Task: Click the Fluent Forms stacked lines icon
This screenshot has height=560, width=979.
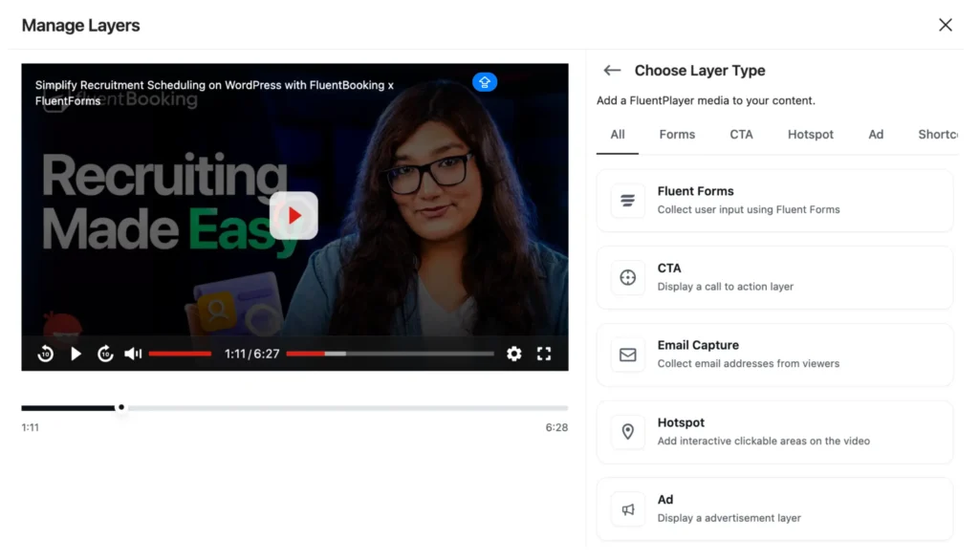Action: pyautogui.click(x=627, y=201)
